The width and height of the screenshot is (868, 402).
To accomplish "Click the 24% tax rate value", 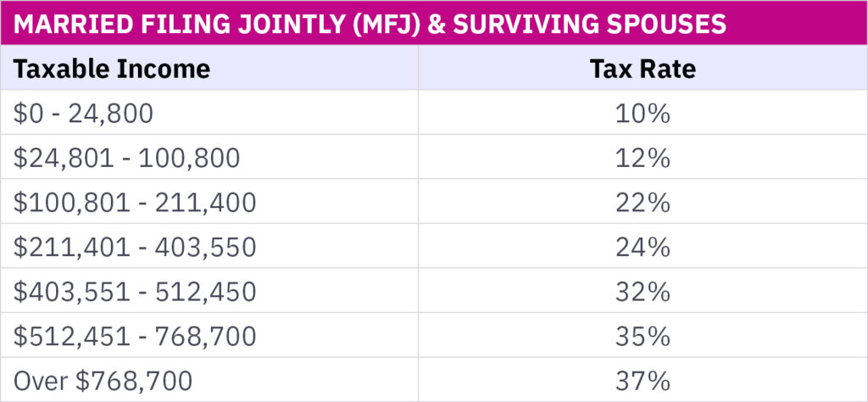I will pos(643,247).
